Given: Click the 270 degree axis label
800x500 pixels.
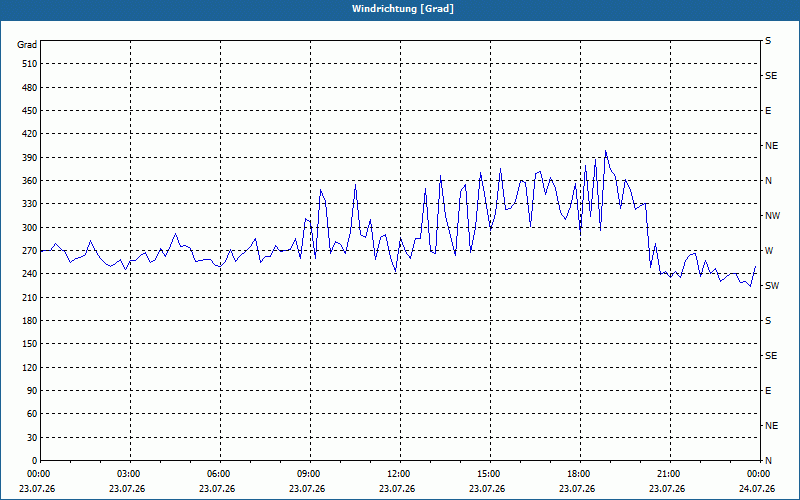Looking at the screenshot, I should [x=30, y=251].
